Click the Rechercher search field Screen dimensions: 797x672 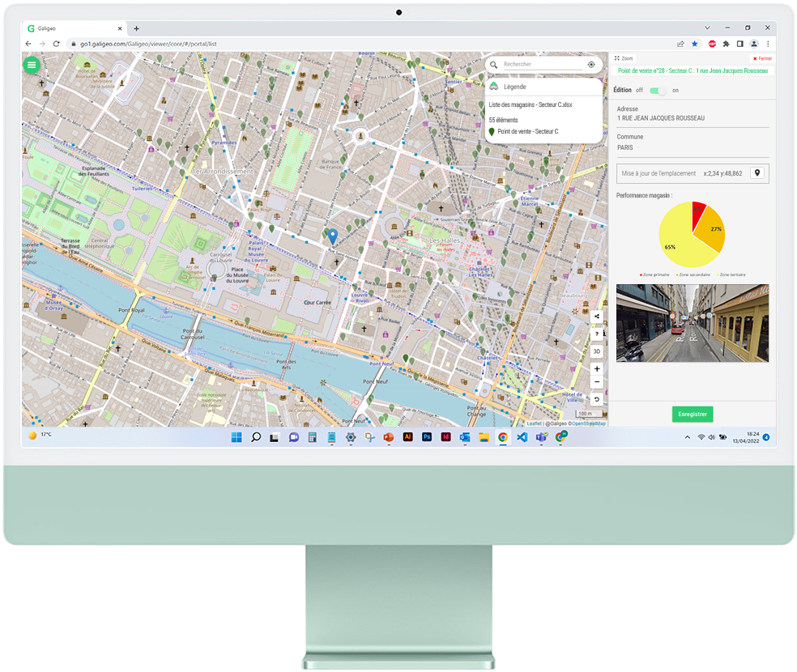541,64
